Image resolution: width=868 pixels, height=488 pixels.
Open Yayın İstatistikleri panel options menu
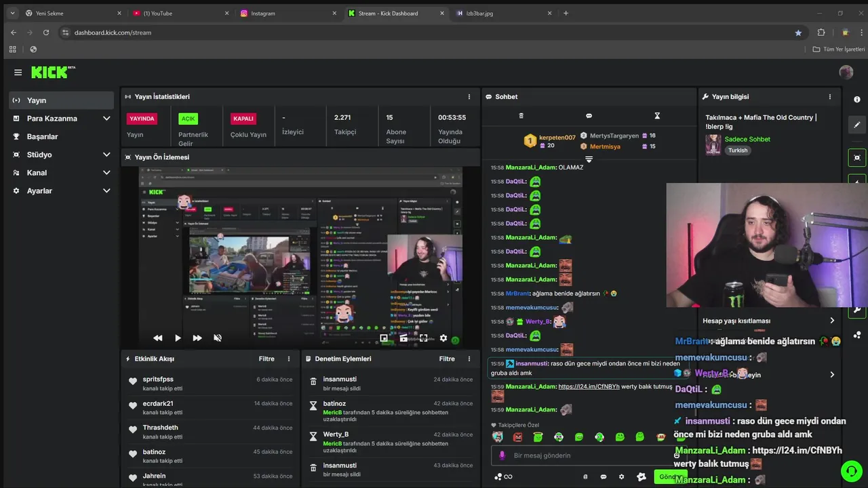(469, 97)
